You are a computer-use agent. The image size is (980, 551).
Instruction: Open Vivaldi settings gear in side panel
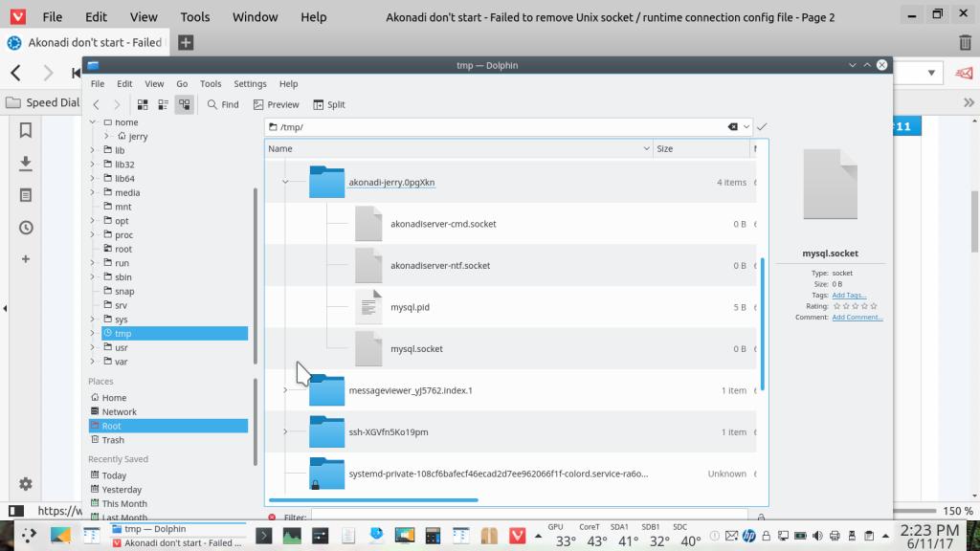[26, 484]
